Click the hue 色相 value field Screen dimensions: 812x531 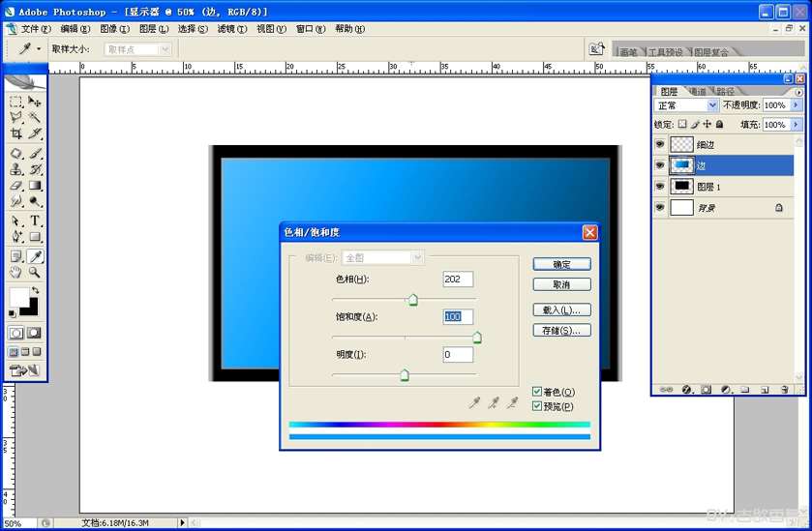coord(458,279)
